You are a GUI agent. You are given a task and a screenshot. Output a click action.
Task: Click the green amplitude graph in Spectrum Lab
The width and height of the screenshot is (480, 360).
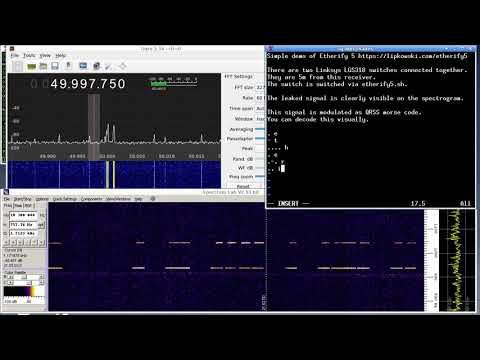(457, 260)
